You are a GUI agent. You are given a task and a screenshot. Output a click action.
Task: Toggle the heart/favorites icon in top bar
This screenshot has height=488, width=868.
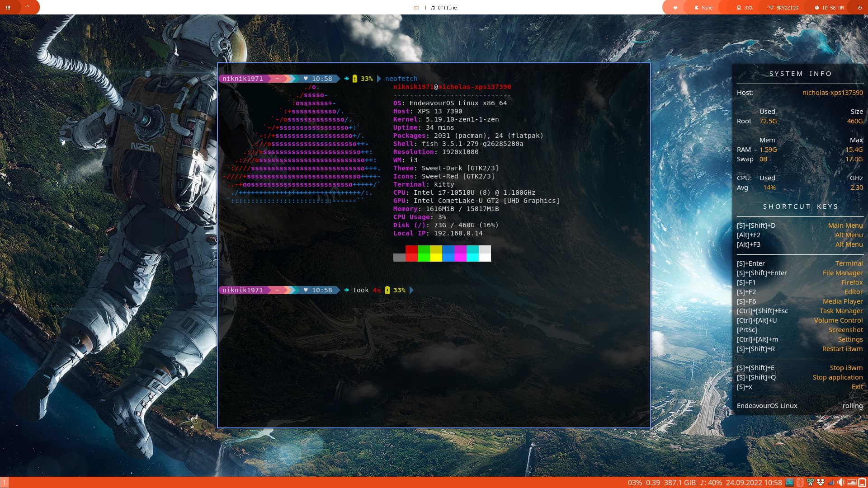tap(675, 7)
